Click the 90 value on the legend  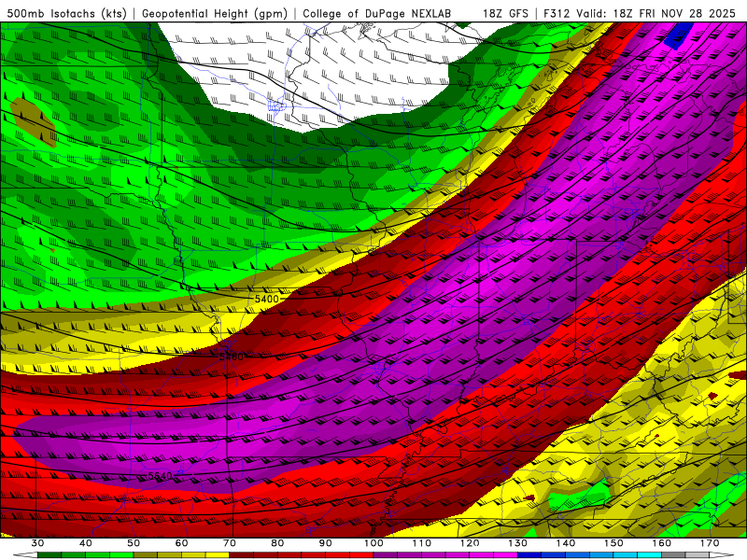(325, 543)
